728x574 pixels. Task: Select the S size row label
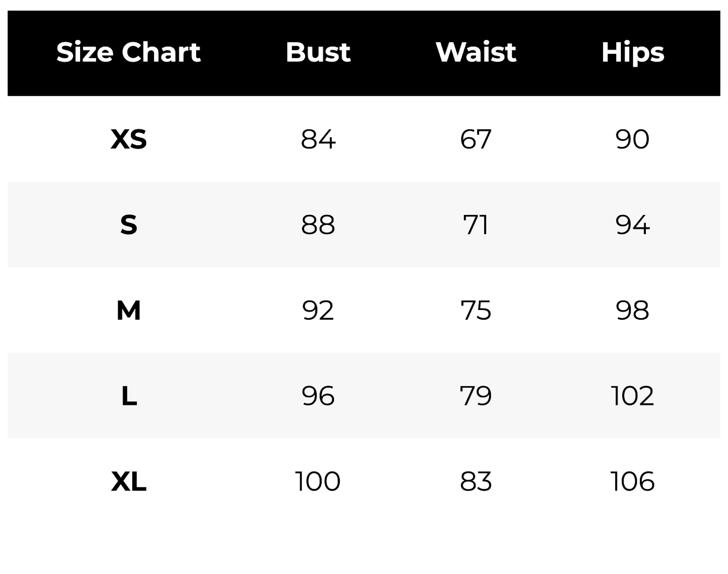(x=129, y=225)
